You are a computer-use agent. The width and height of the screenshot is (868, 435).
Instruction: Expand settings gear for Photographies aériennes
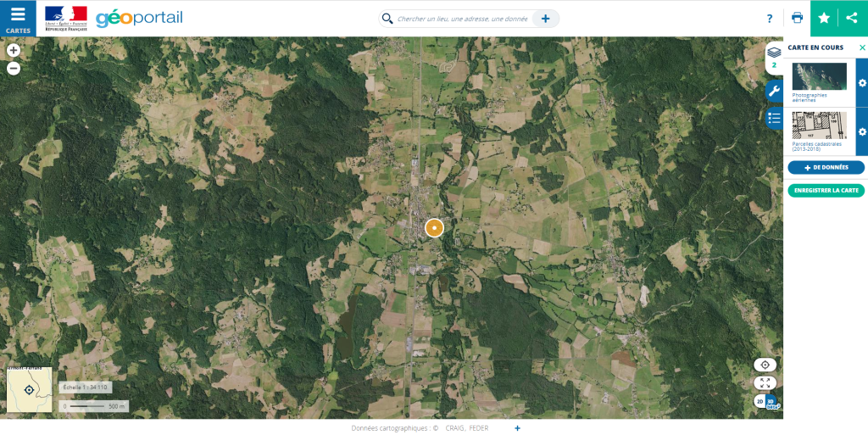pyautogui.click(x=862, y=83)
